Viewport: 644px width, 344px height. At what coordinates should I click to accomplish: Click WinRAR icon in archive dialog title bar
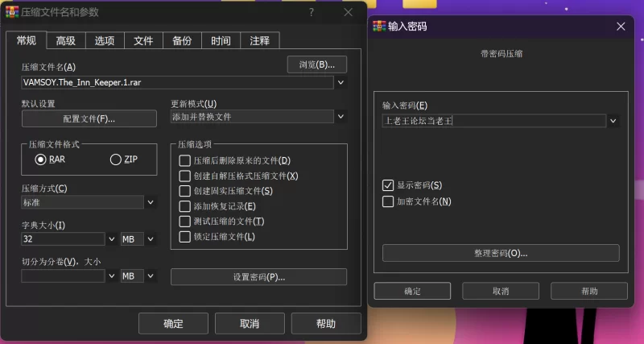pos(12,12)
